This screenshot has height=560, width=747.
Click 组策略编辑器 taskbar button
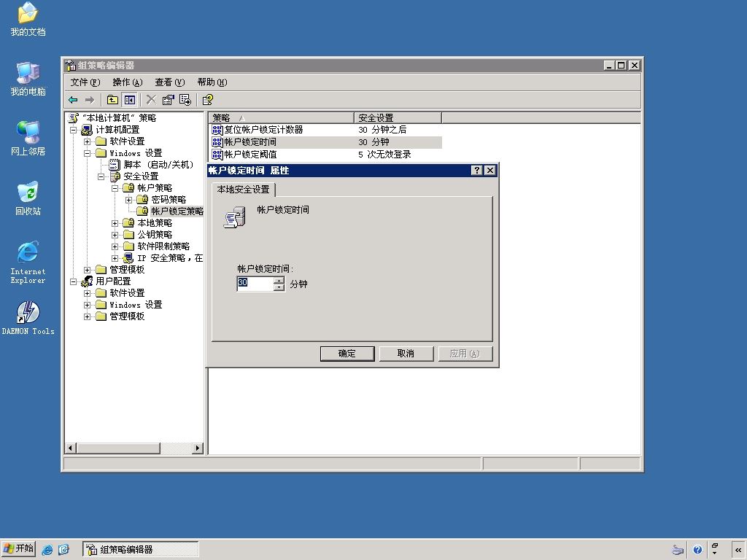[141, 550]
